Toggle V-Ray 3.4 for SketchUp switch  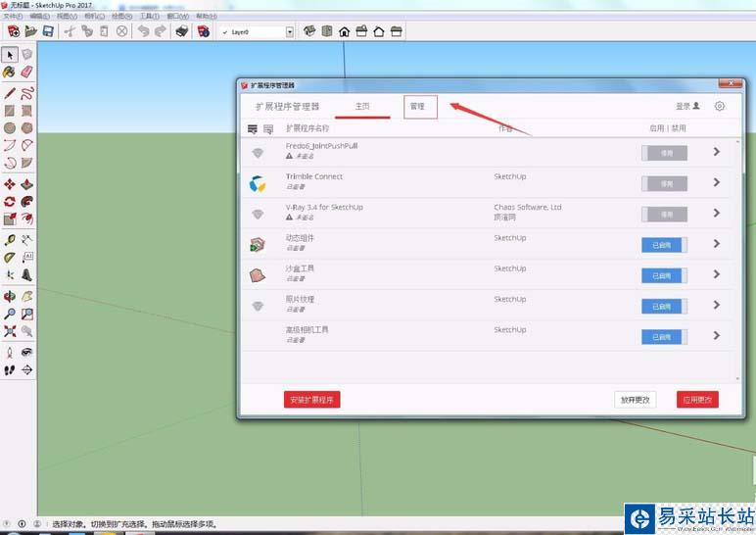(664, 215)
